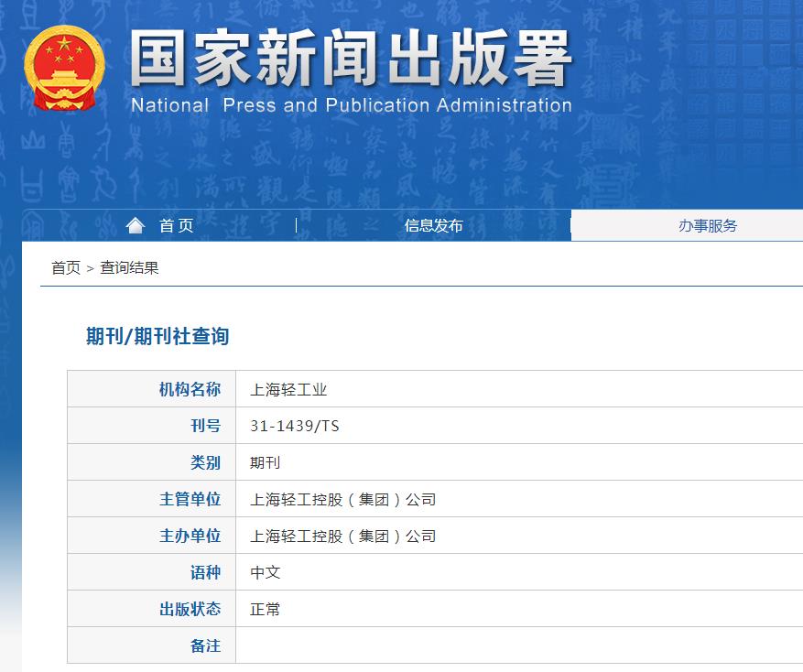Click the 首页 breadcrumb link
The image size is (803, 672).
click(x=61, y=266)
